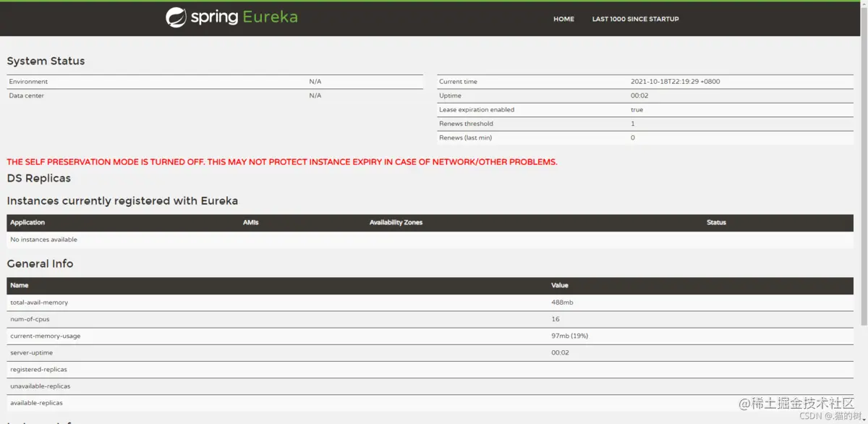Click the Spring Eureka logo

coord(231,17)
